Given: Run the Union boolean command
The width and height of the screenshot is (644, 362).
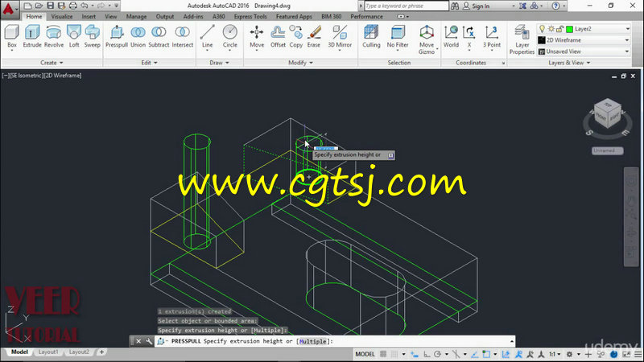Looking at the screenshot, I should click(138, 36).
